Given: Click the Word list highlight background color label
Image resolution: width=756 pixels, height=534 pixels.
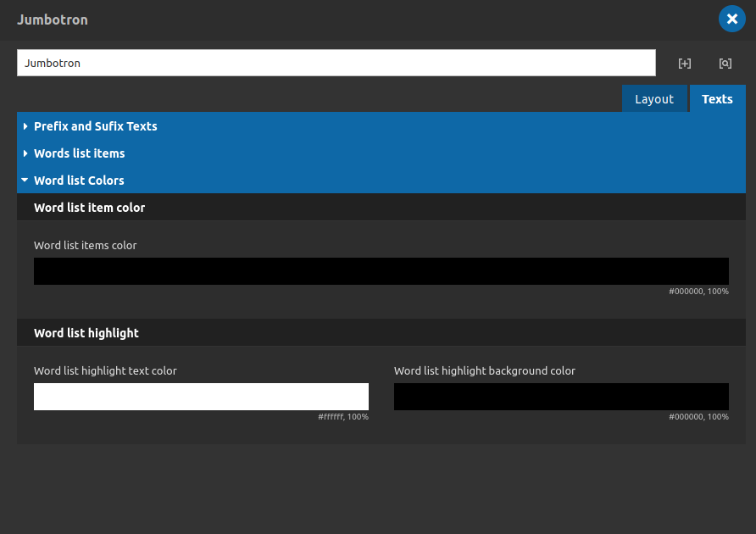Looking at the screenshot, I should [x=485, y=370].
